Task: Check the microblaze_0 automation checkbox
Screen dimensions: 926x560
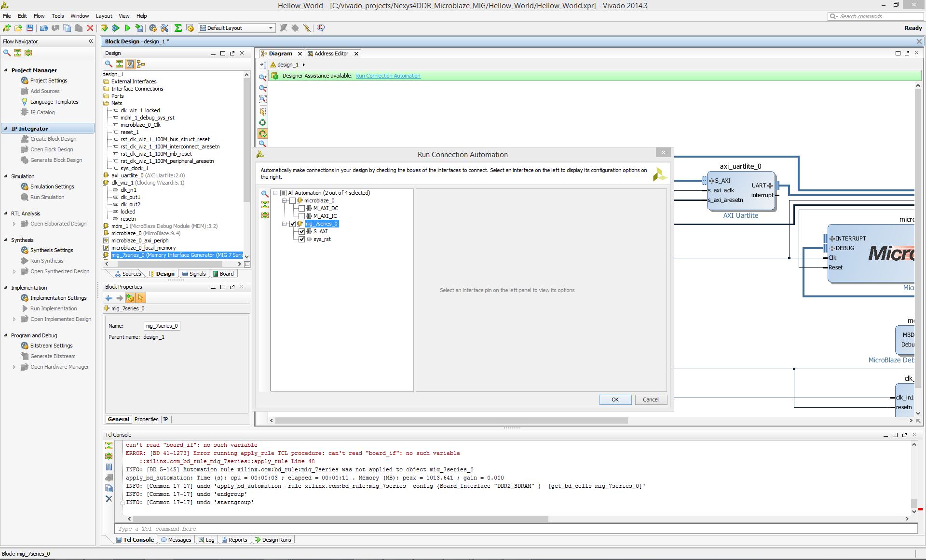Action: 292,200
